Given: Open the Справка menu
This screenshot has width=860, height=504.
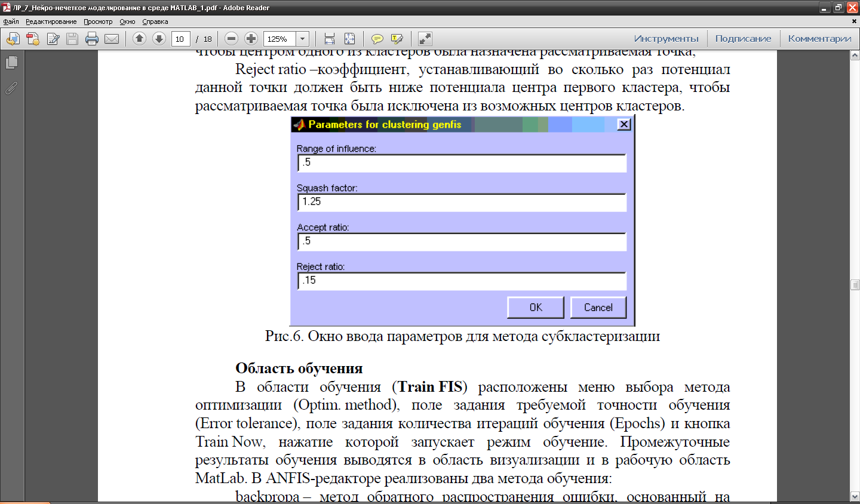Looking at the screenshot, I should pyautogui.click(x=155, y=21).
